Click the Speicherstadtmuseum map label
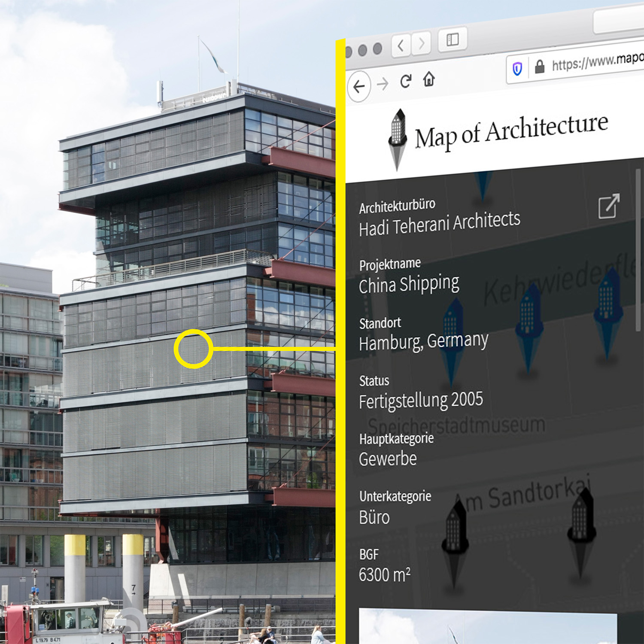The width and height of the screenshot is (644, 644). [x=456, y=425]
